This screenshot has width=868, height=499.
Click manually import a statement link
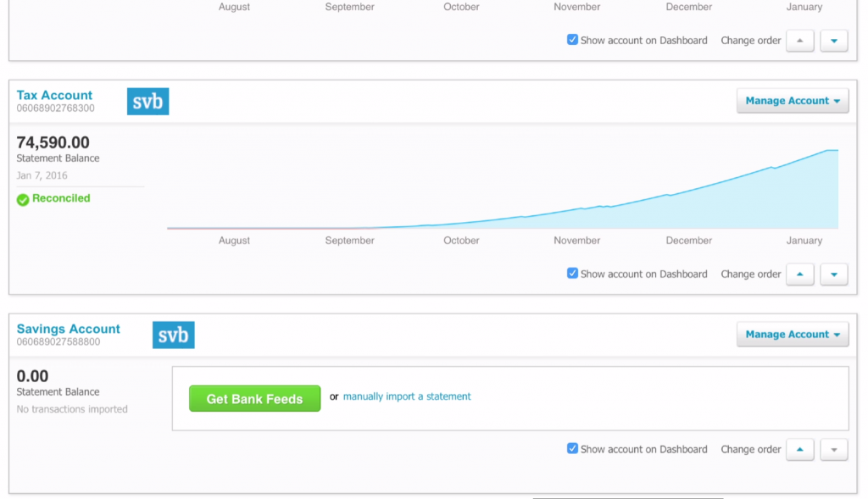(x=407, y=396)
